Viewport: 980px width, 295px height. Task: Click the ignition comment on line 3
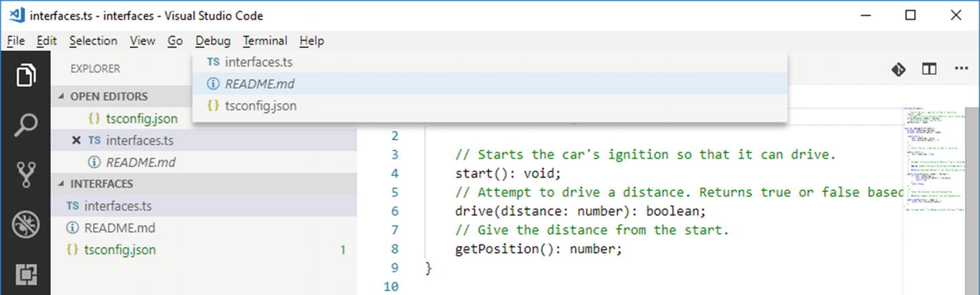tap(645, 155)
